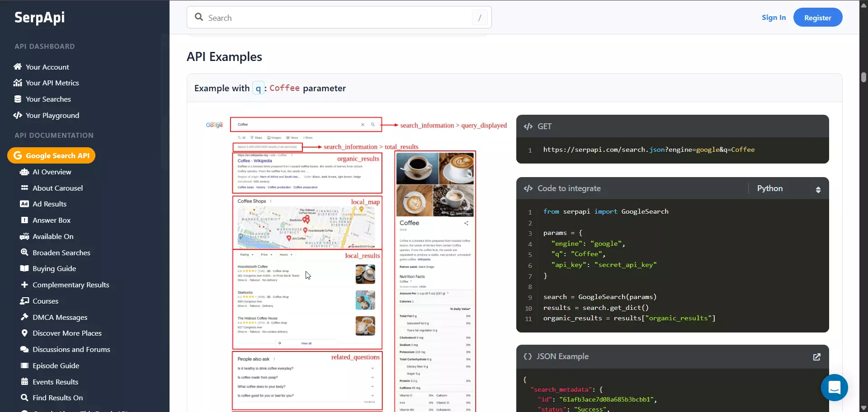Click the curly braces icon beside JSON Example
The height and width of the screenshot is (412, 868).
pos(528,356)
